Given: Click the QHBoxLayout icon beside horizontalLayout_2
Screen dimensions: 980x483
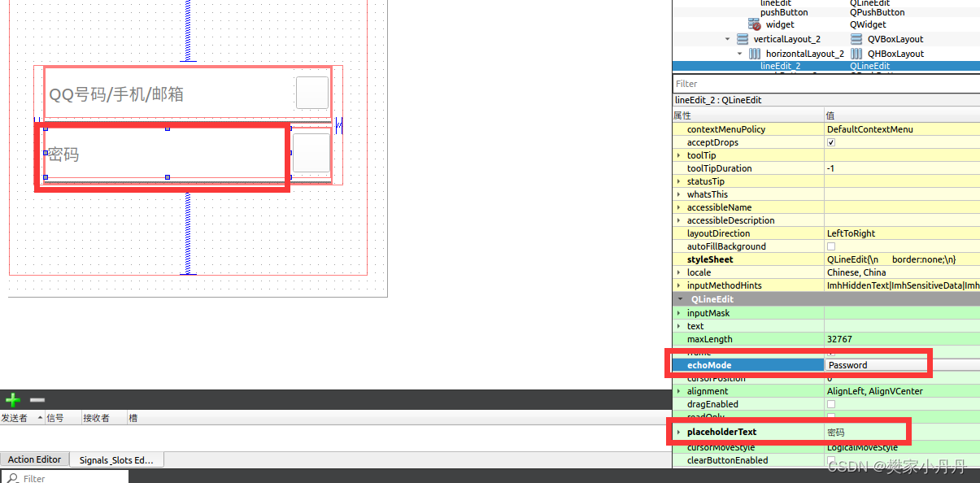Looking at the screenshot, I should tap(858, 53).
